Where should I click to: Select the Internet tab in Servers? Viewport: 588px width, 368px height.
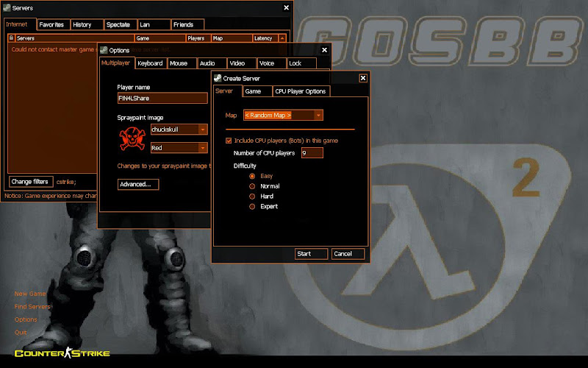(20, 24)
